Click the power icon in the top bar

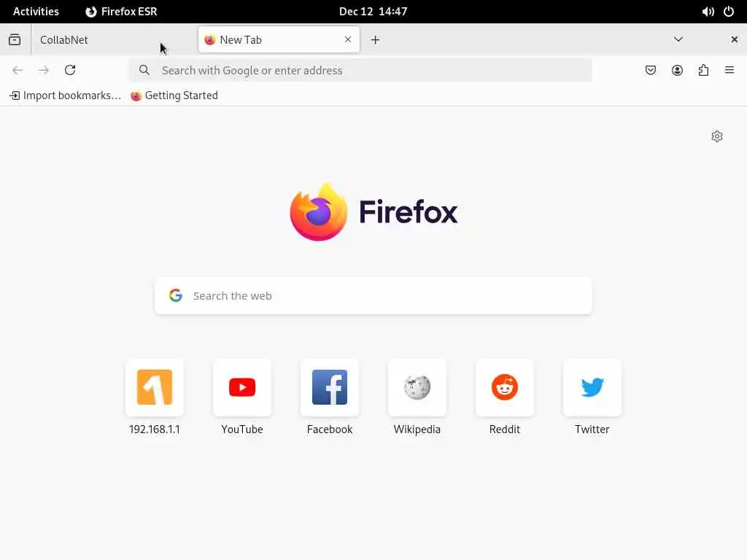click(x=729, y=12)
